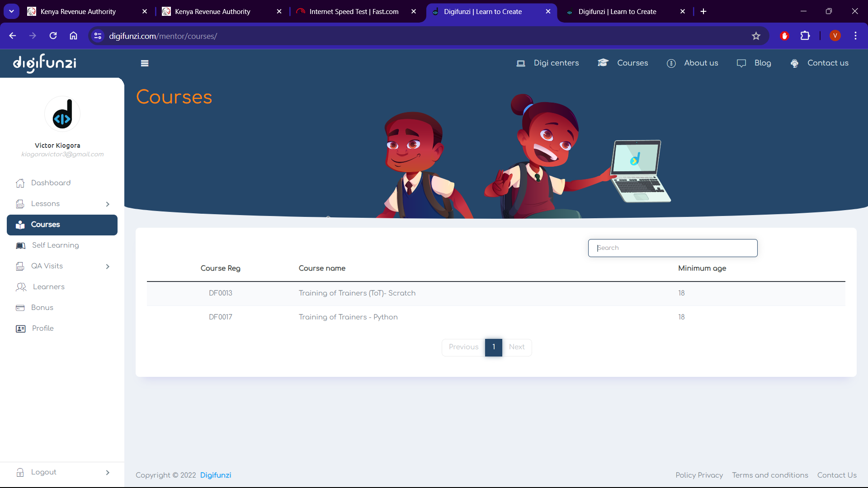Image resolution: width=868 pixels, height=488 pixels.
Task: Click the Learners people icon in the sidebar
Action: tap(21, 287)
